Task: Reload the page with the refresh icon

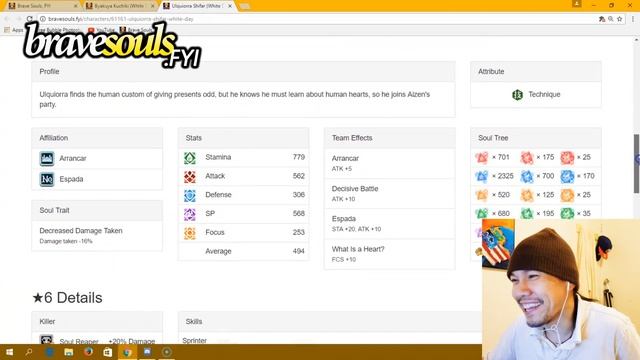Action: (29, 19)
